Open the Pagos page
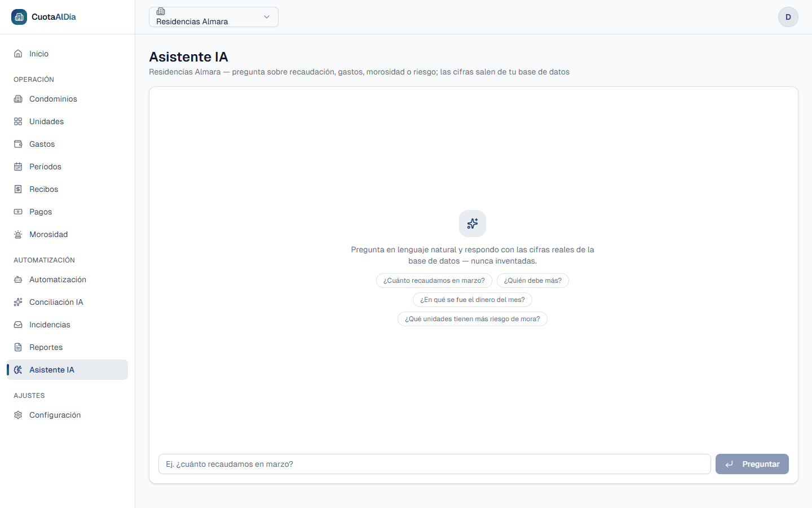Image resolution: width=812 pixels, height=508 pixels. click(x=68, y=212)
